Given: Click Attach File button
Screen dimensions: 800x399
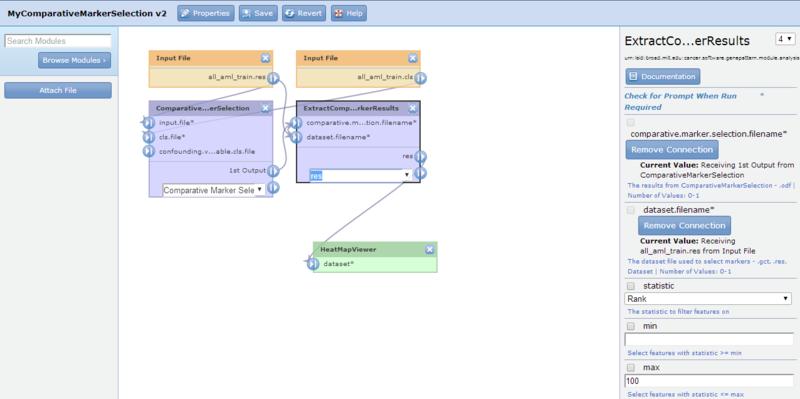Looking at the screenshot, I should [58, 90].
